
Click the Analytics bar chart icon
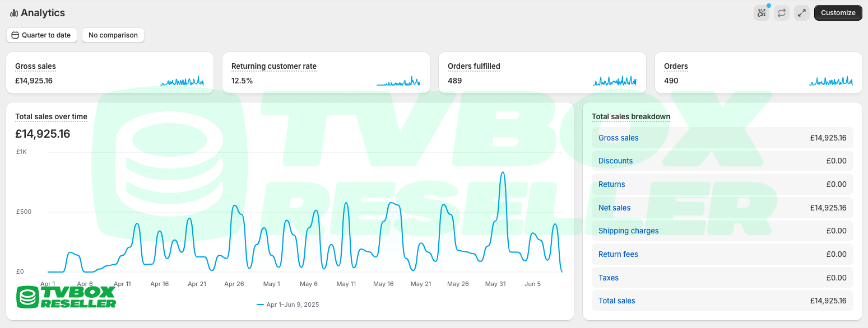pos(14,13)
